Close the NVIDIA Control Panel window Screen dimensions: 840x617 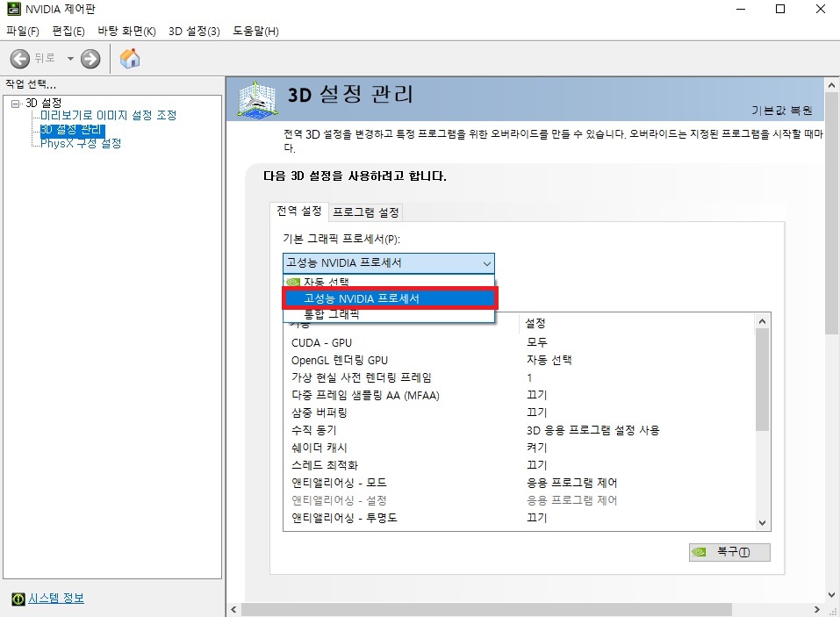pyautogui.click(x=820, y=9)
